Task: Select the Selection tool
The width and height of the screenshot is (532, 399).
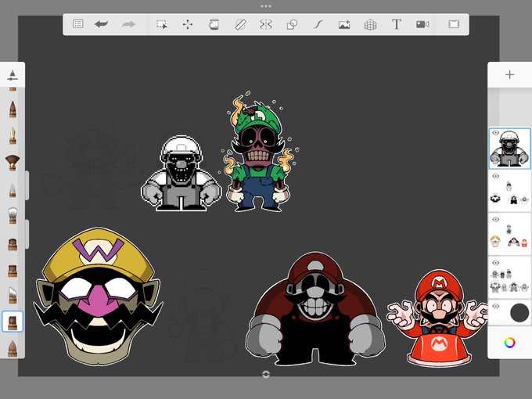Action: click(x=162, y=24)
